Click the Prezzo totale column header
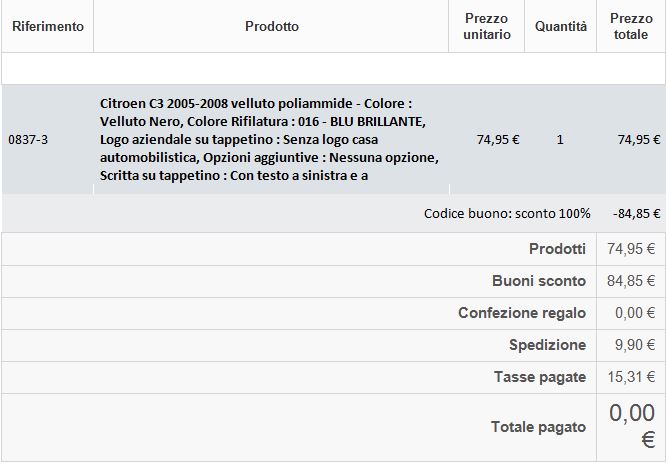This screenshot has width=669, height=465. pyautogui.click(x=630, y=27)
